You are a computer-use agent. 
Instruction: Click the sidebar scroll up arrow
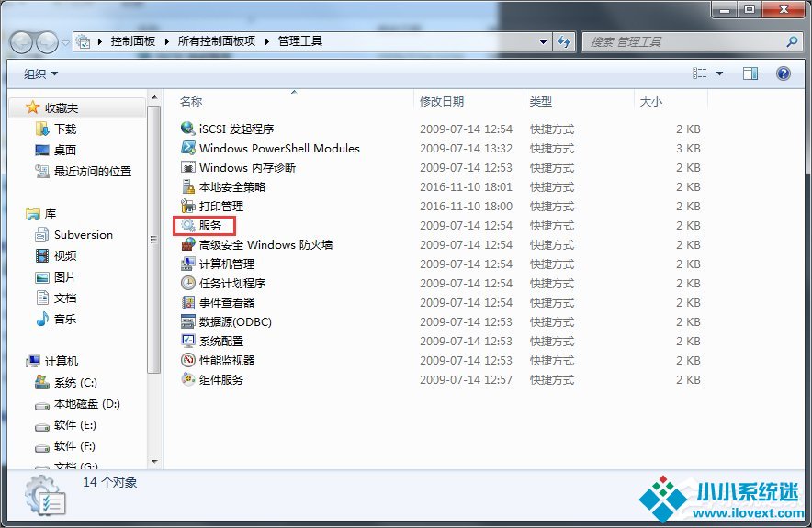[154, 97]
